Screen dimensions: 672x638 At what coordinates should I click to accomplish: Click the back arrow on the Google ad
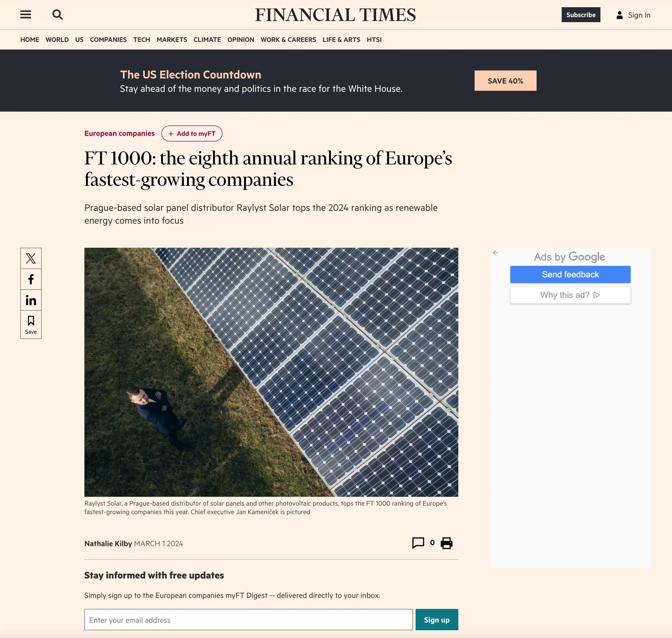496,253
